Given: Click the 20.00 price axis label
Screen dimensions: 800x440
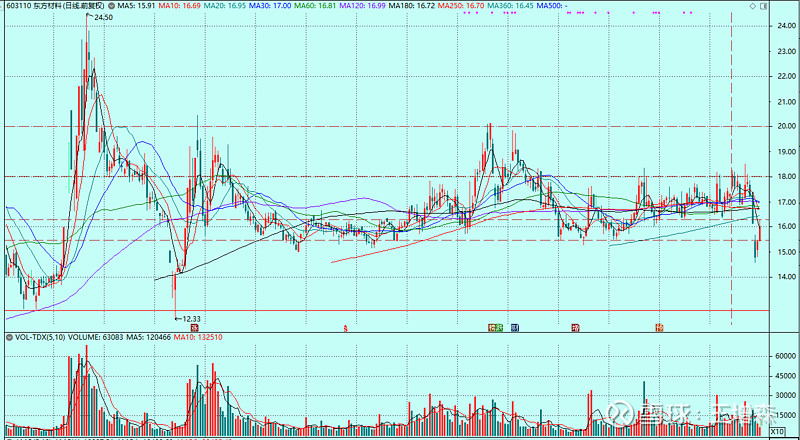Looking at the screenshot, I should point(786,126).
